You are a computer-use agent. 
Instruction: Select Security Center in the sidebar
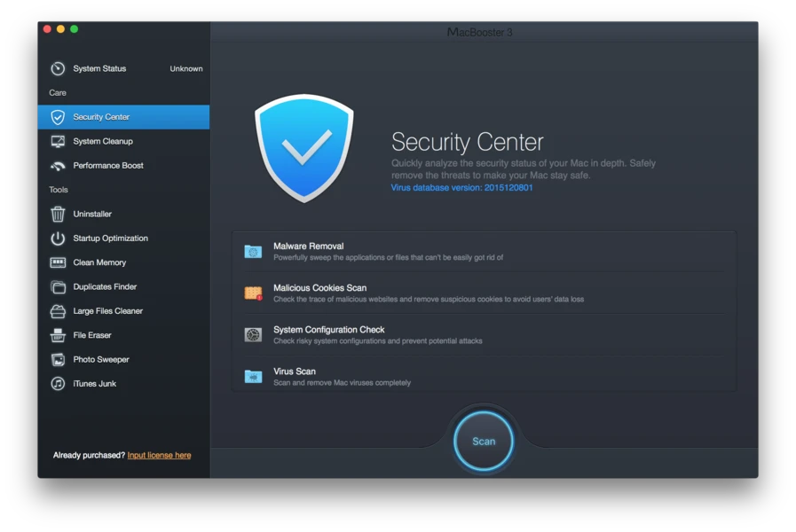pos(123,117)
